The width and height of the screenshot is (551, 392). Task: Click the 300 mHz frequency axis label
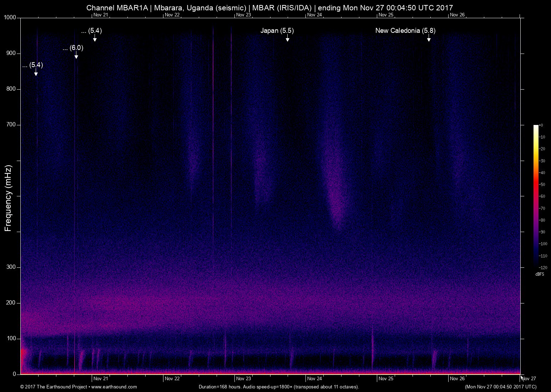point(11,267)
